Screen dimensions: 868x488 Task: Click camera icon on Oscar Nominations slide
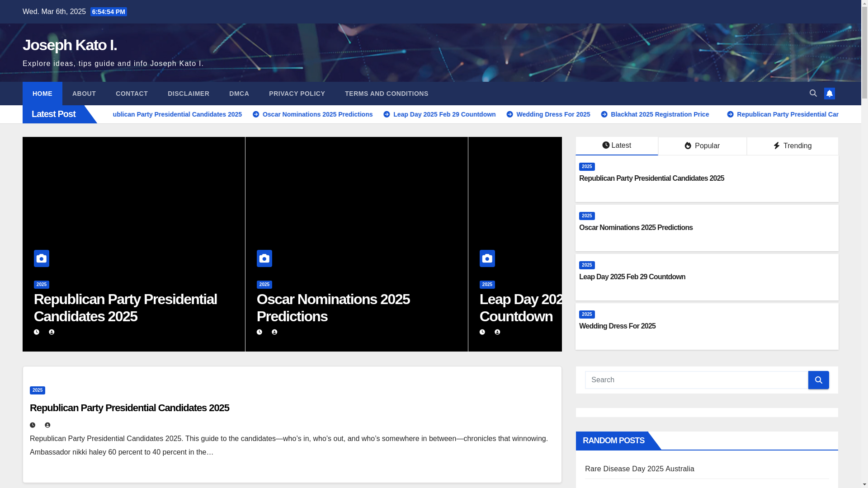coord(264,258)
